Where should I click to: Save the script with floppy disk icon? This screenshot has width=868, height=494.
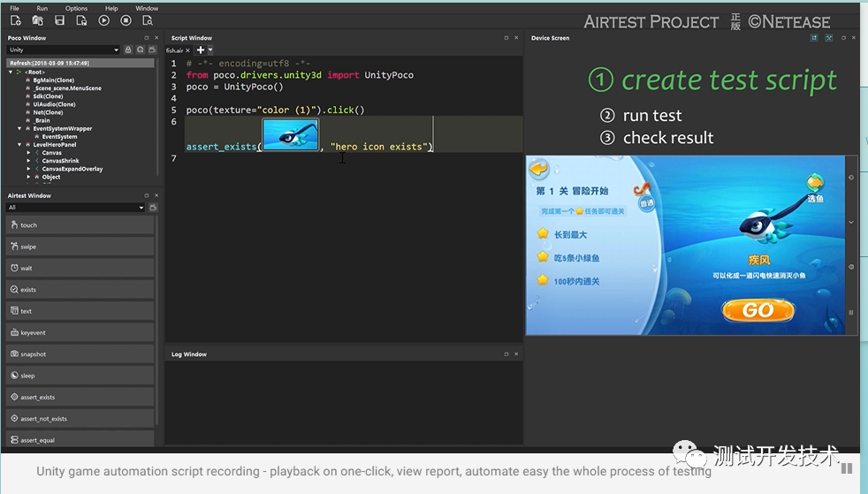pos(60,20)
